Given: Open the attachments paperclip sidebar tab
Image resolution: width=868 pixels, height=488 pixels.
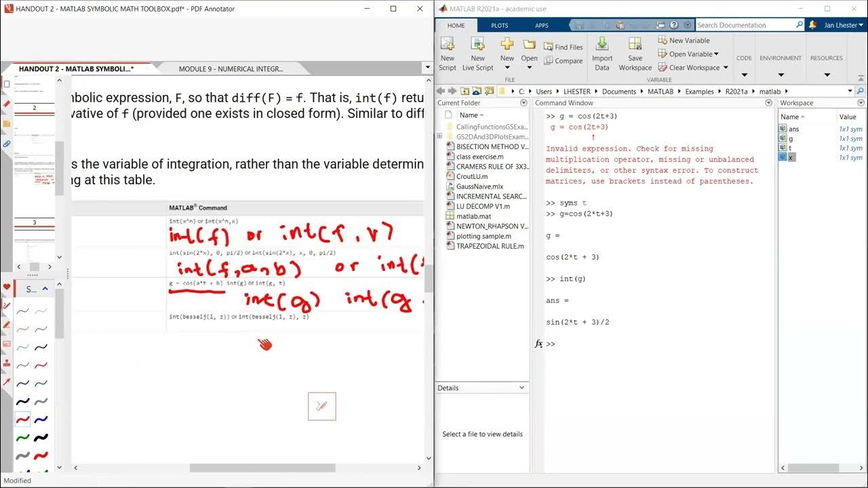Looking at the screenshot, I should [7, 144].
